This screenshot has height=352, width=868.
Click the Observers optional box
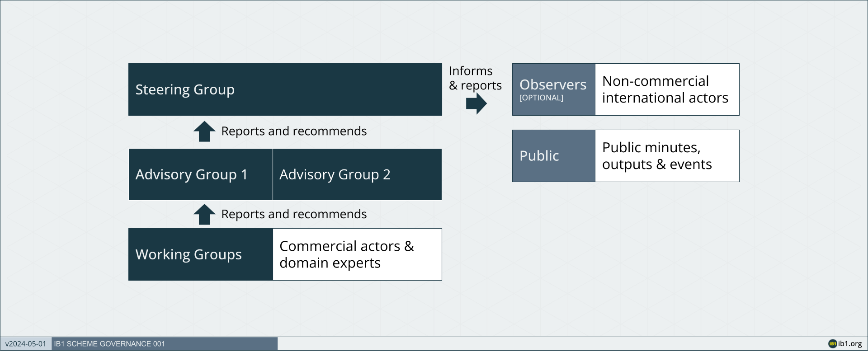(x=554, y=89)
